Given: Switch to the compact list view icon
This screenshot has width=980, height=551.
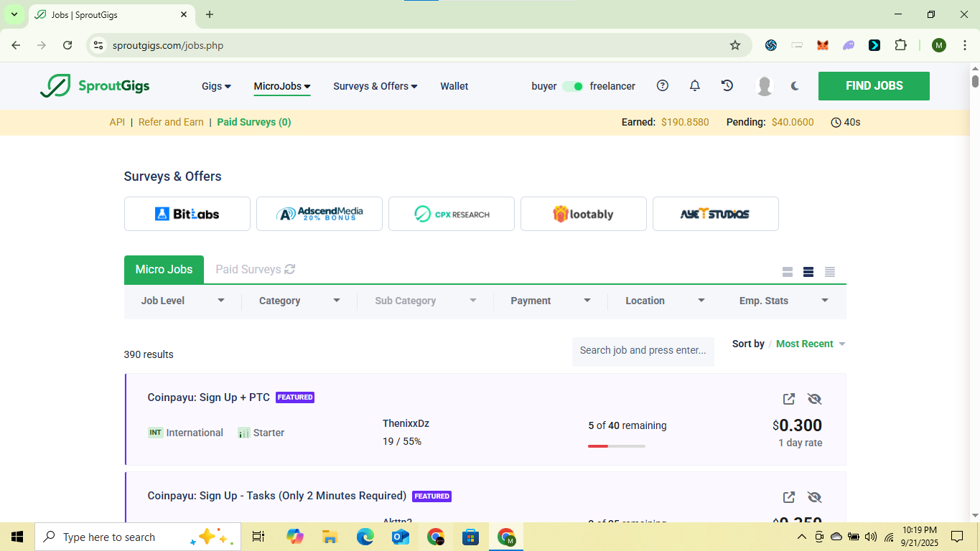Looking at the screenshot, I should coord(830,272).
